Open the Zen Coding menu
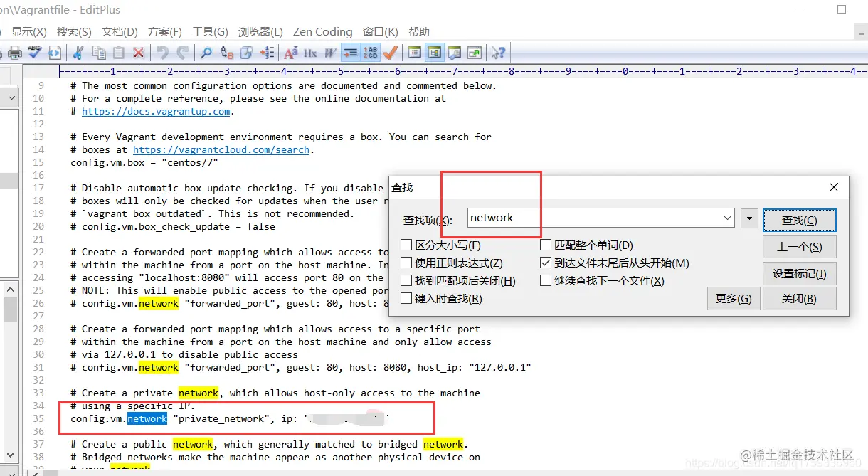The image size is (868, 476). [323, 32]
